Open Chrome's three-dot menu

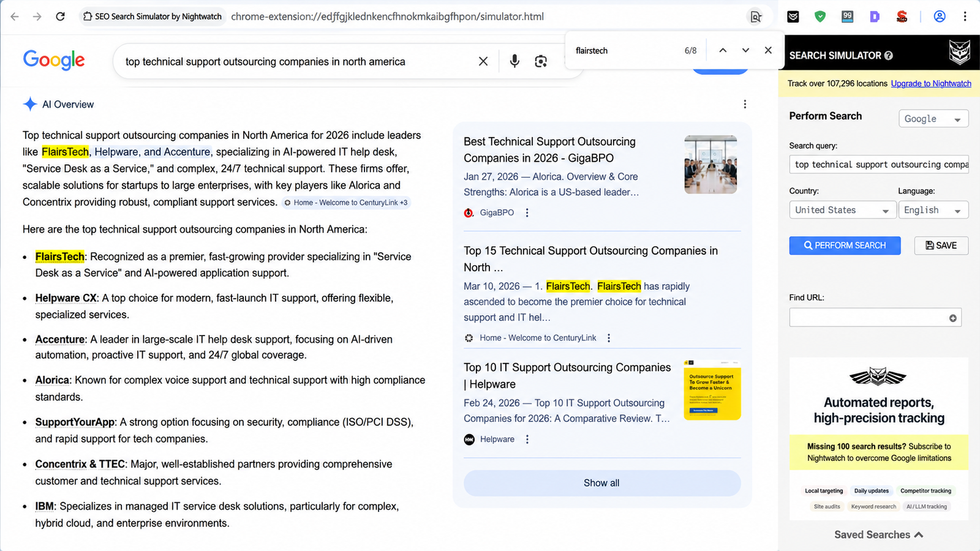[x=965, y=17]
